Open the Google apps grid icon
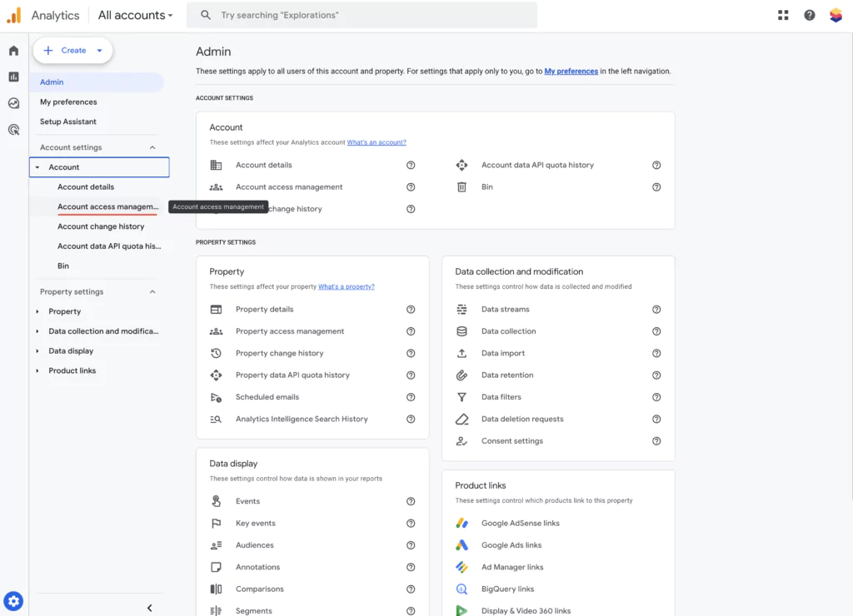 pos(783,15)
